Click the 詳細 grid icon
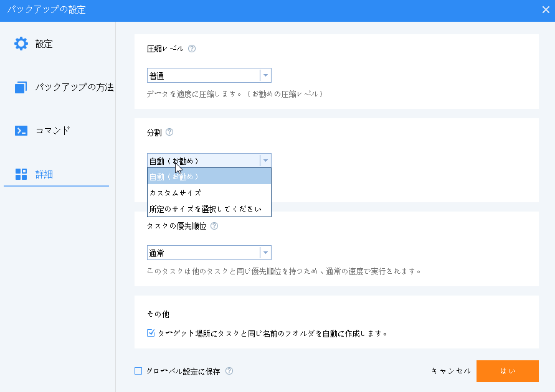The height and width of the screenshot is (392, 555). 21,174
